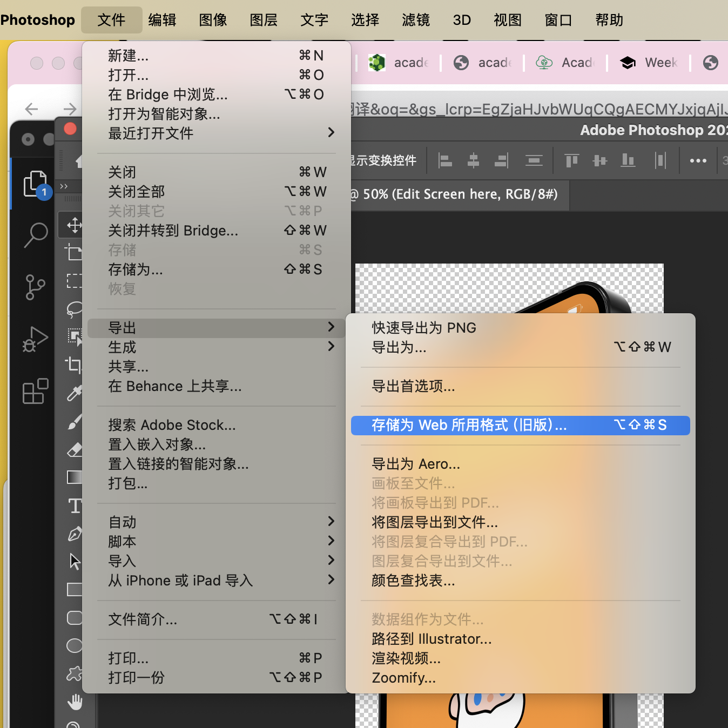The height and width of the screenshot is (728, 728).
Task: Open the VS Code Source Control icon
Action: [36, 287]
